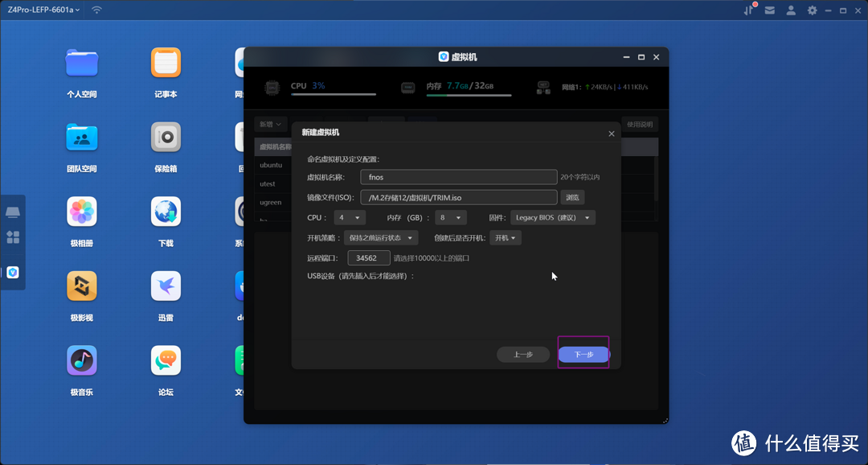This screenshot has width=868, height=465.
Task: Open the 内存 (GB) size dropdown
Action: [x=450, y=217]
